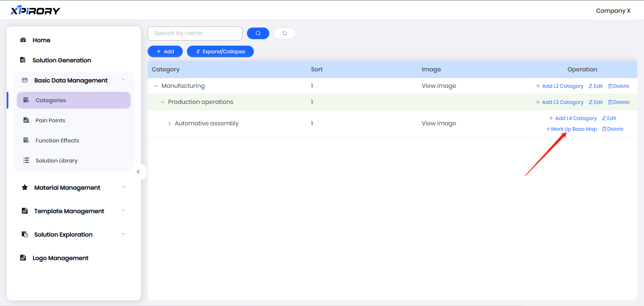Image resolution: width=644 pixels, height=306 pixels.
Task: Open the Pain Points menu item
Action: tap(50, 120)
